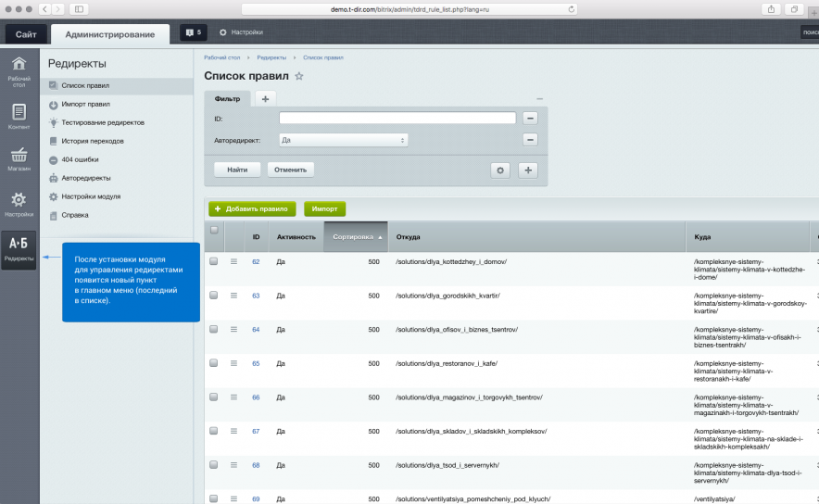Open the Настройки gear icon in left sidebar

click(x=19, y=204)
